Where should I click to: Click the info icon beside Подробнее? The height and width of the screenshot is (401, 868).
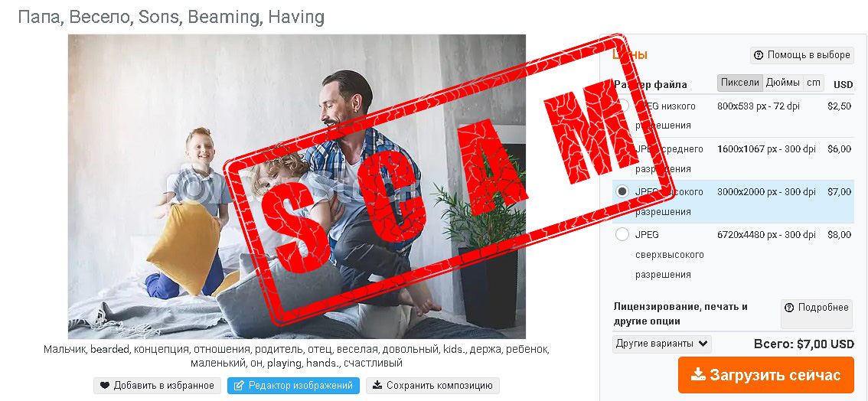789,308
